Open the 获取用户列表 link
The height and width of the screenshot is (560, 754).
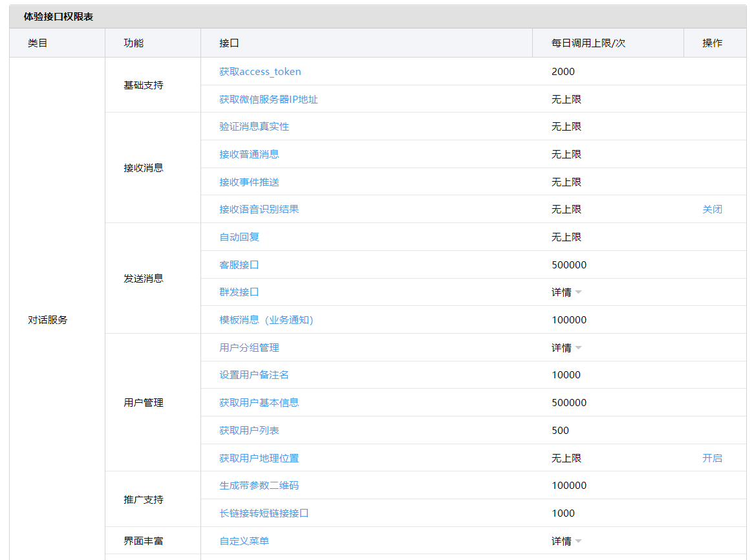(249, 430)
